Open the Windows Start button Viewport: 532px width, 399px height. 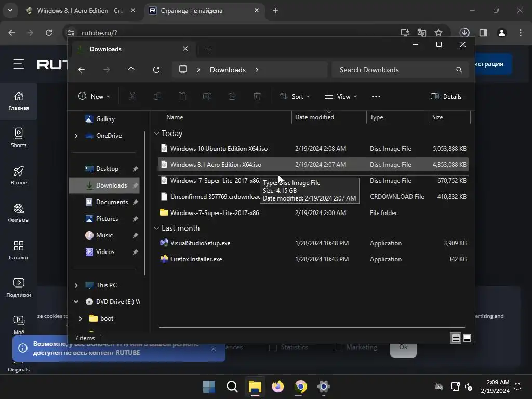click(x=209, y=387)
